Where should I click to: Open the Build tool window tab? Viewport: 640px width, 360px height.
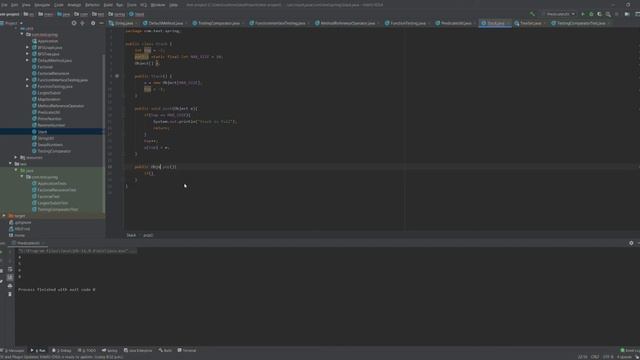pos(165,350)
